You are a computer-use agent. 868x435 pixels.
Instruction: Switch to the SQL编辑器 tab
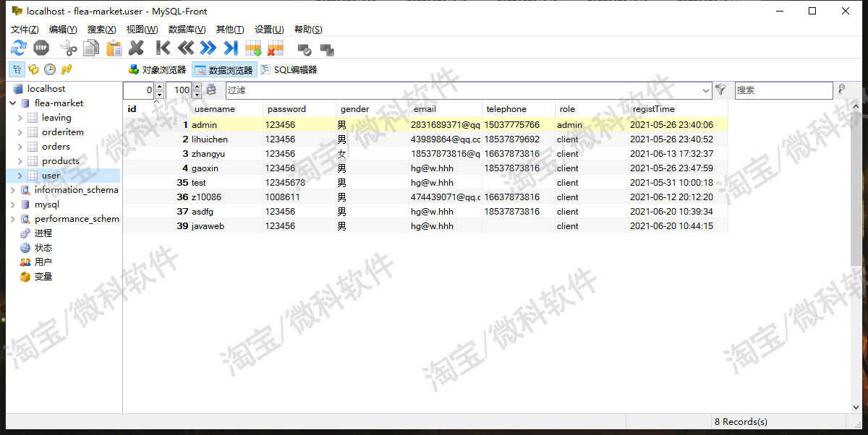[289, 70]
